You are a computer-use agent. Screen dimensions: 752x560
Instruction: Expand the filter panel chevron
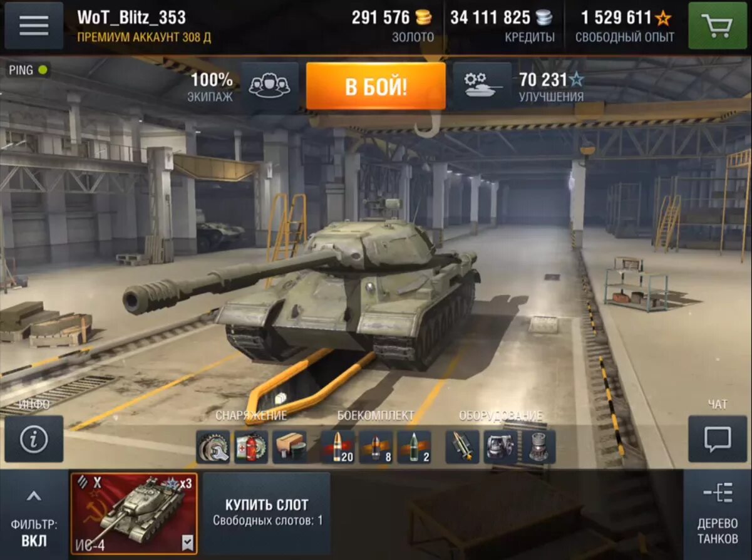pyautogui.click(x=34, y=496)
